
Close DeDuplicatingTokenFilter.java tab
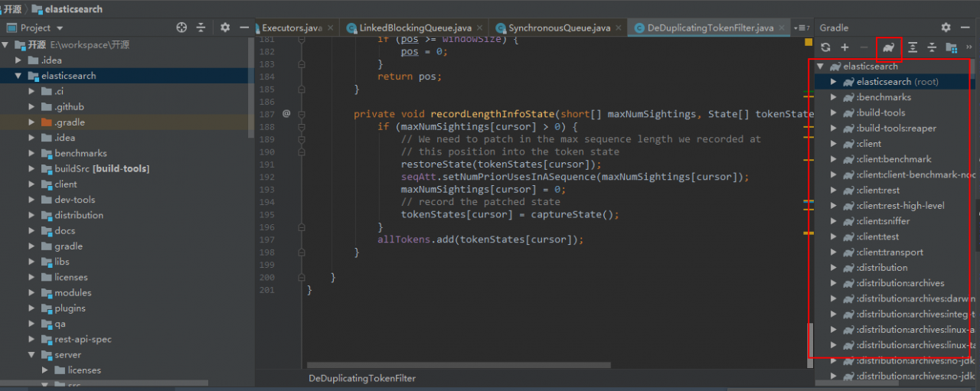pos(782,28)
